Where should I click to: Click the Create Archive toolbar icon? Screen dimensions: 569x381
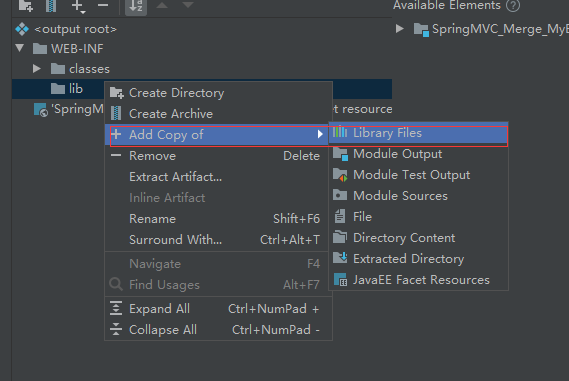pyautogui.click(x=51, y=5)
